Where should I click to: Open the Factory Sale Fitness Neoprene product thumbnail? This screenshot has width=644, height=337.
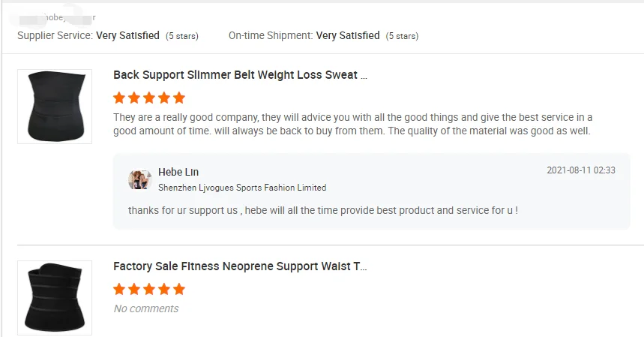(55, 298)
